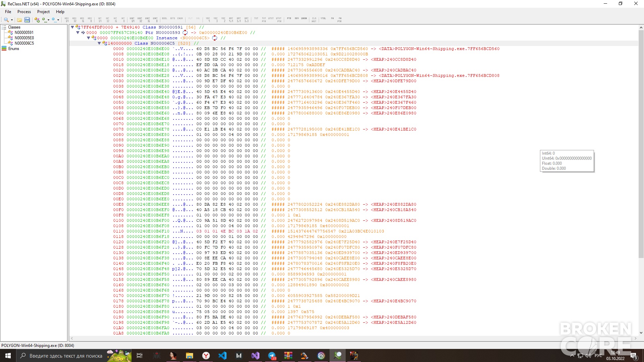Click the attach to process magnifier icon
Image resolution: width=644 pixels, height=362 pixels.
click(x=6, y=20)
